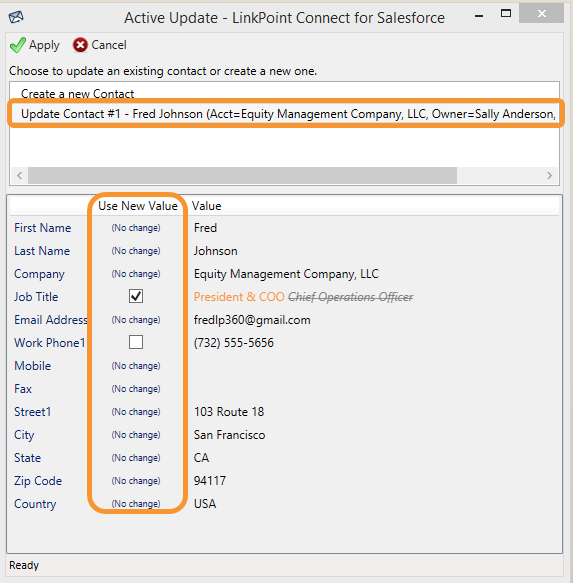Viewport: 573px width, 583px height.
Task: Close the Active Update window
Action: [x=541, y=14]
